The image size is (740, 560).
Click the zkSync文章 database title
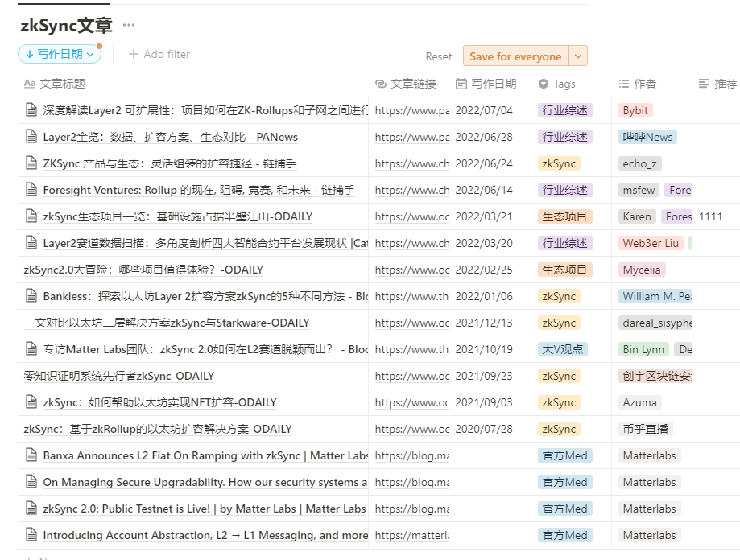66,25
